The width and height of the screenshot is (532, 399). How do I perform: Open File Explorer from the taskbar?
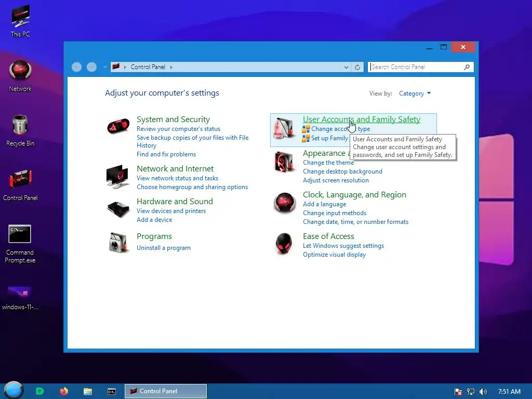click(88, 392)
